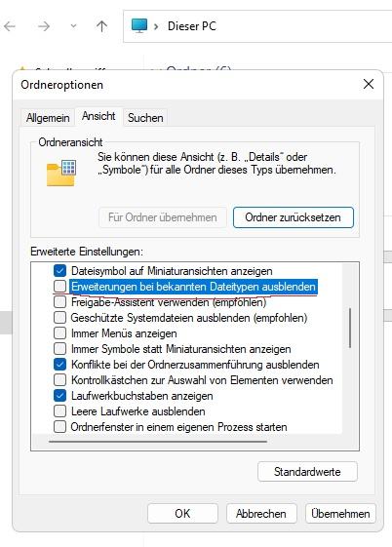Open the Suchen tab
Viewport: 392px width, 547px height.
tap(145, 118)
